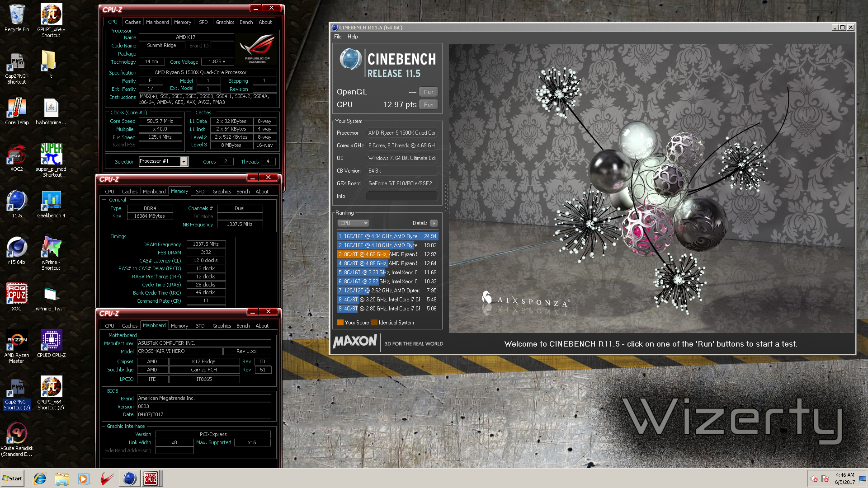The height and width of the screenshot is (488, 868).
Task: Open Windows Media Player from taskbar
Action: [84, 479]
